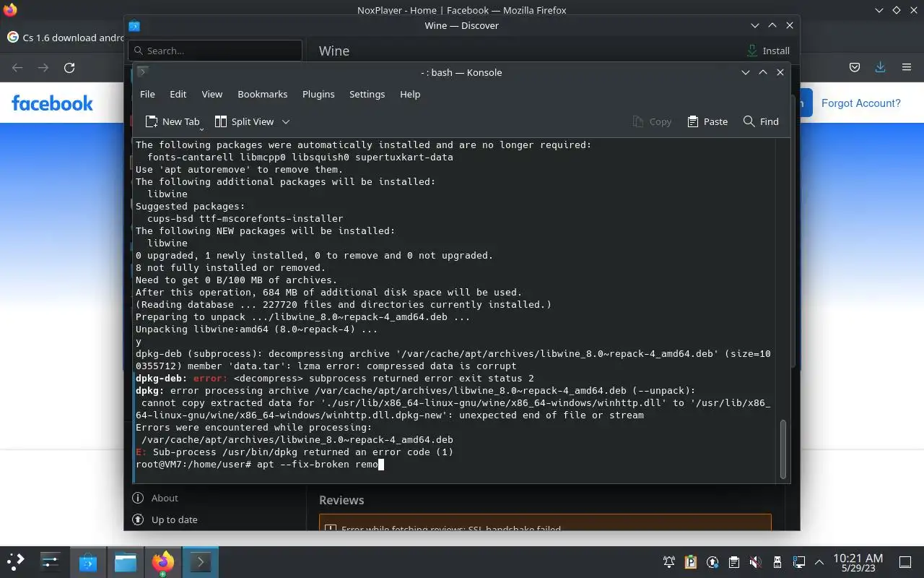Click the 'apt autoremove' terminal output line
Viewport: 924px width, 578px height.
click(x=238, y=169)
